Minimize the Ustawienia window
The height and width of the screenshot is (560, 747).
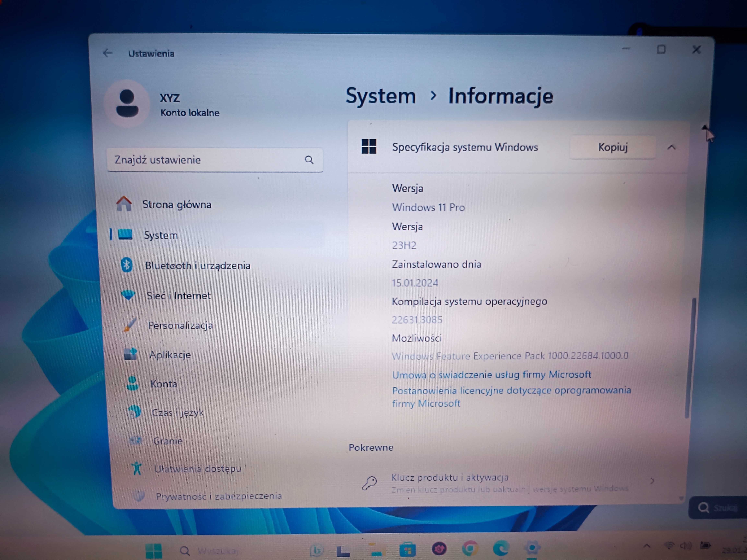626,49
